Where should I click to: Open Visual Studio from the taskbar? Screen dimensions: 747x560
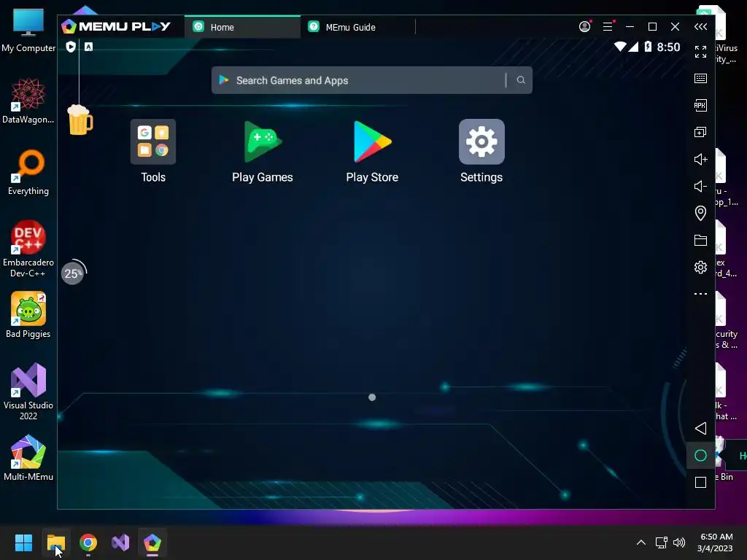click(120, 542)
